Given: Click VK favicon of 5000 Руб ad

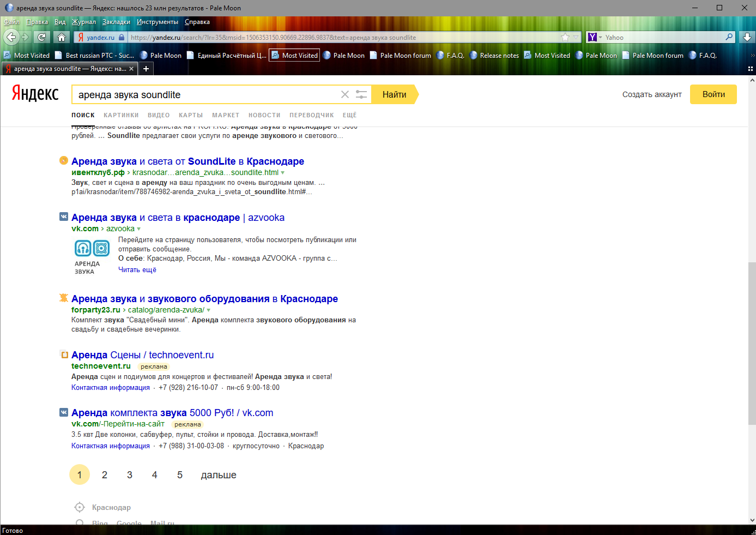Looking at the screenshot, I should tap(64, 412).
